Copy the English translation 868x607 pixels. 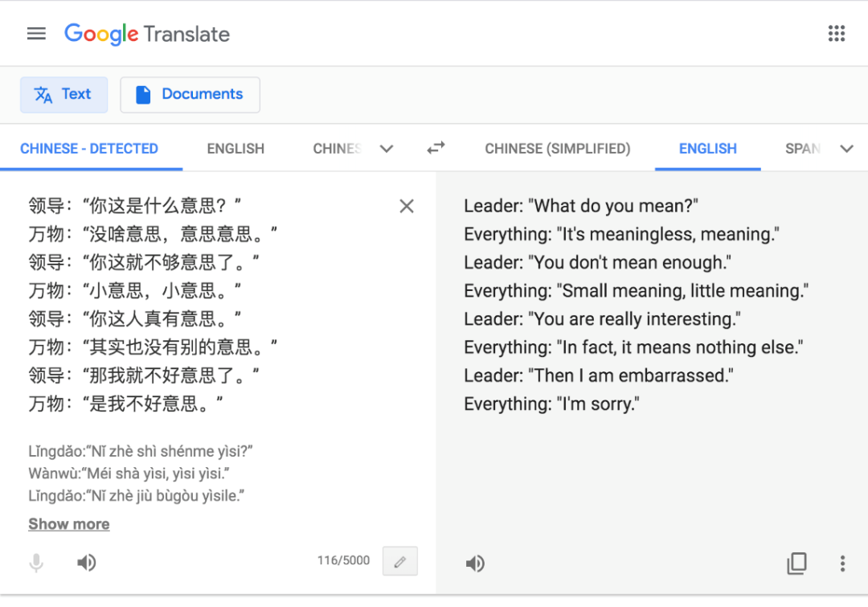[x=796, y=564]
